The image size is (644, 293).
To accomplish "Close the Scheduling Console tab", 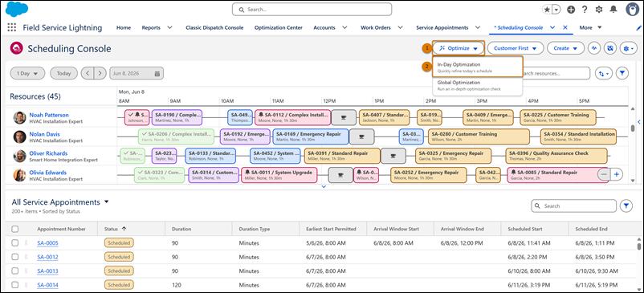I will (x=565, y=27).
